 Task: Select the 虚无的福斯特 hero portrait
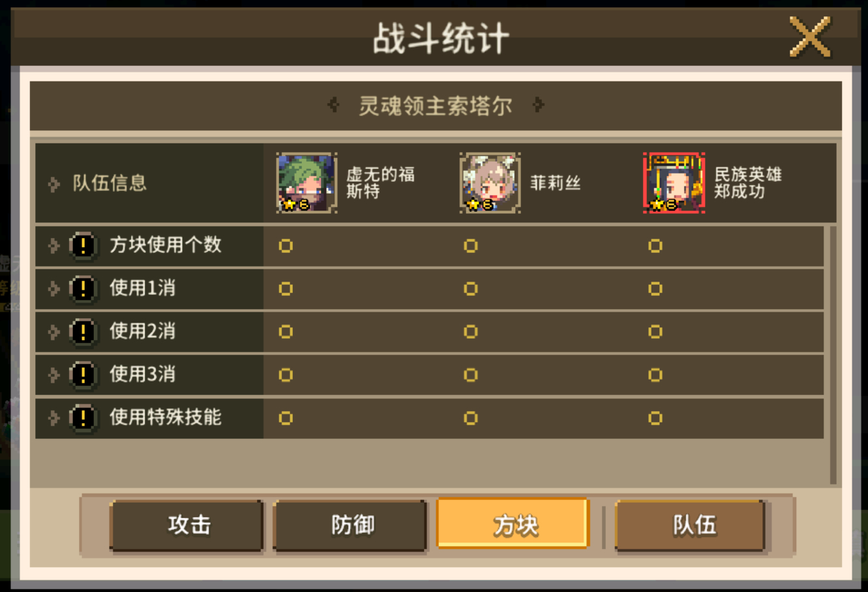[x=307, y=183]
